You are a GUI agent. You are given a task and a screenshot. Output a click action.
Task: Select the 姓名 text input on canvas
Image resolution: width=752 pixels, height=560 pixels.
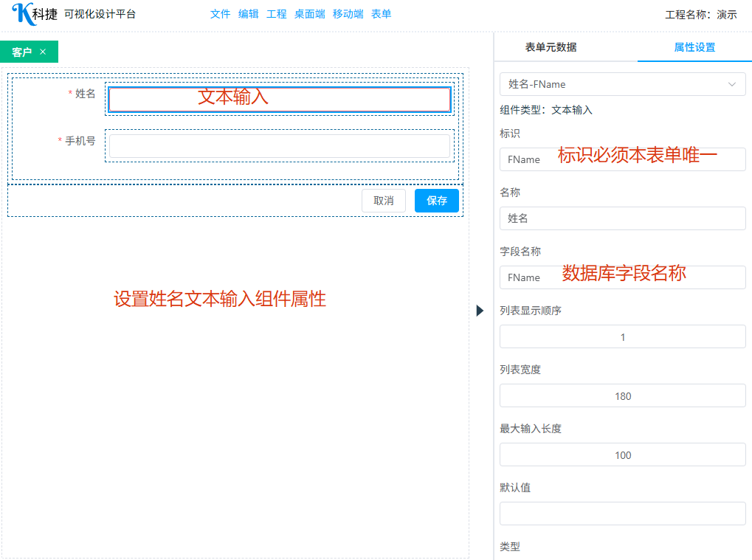pos(279,100)
